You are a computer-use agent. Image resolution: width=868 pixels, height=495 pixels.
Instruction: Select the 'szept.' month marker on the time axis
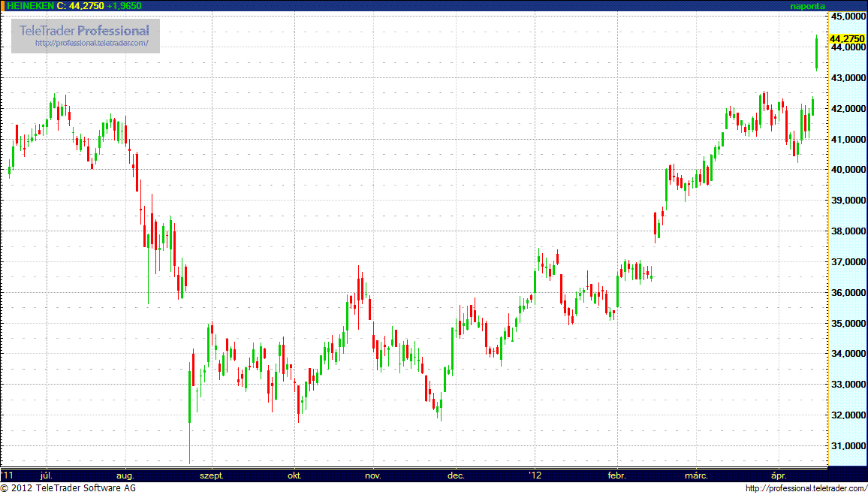click(x=211, y=475)
